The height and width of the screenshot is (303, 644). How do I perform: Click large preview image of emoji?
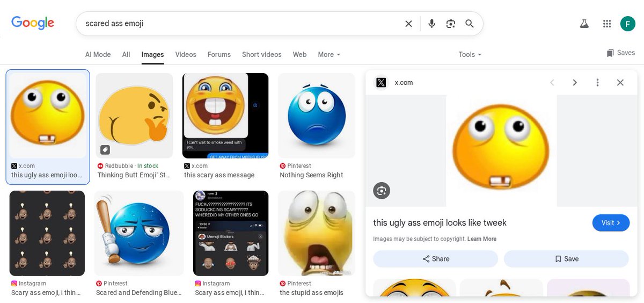coord(501,151)
